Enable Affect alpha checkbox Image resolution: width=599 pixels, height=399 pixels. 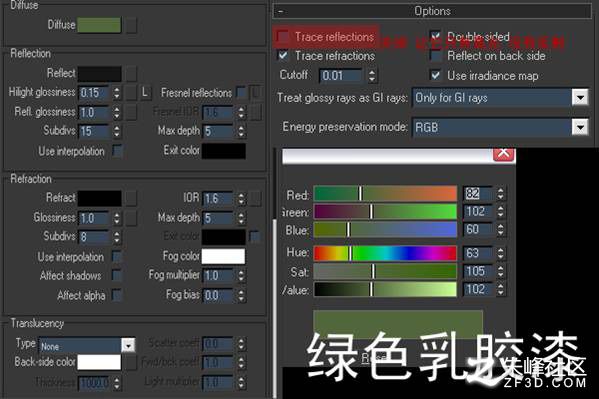[117, 295]
